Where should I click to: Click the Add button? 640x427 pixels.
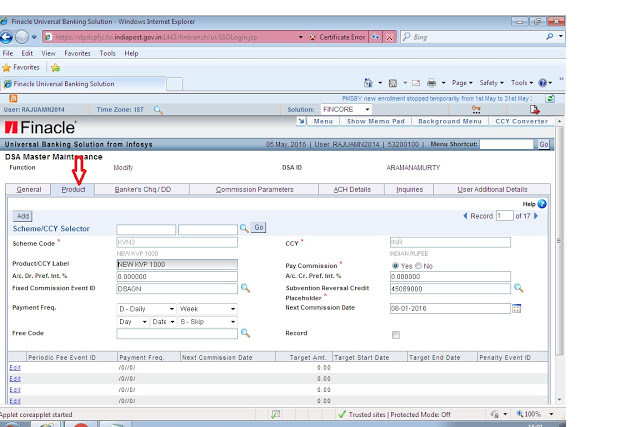coord(23,216)
